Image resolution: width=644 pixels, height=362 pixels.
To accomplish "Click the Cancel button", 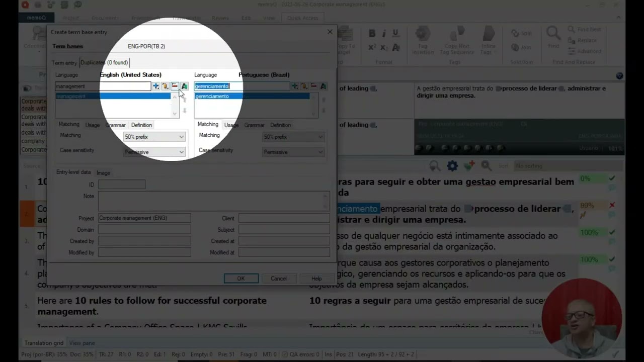I will tap(279, 279).
